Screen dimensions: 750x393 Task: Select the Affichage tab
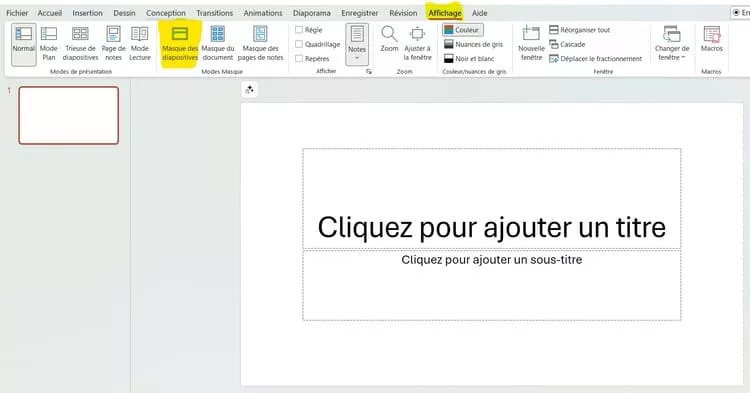click(445, 13)
